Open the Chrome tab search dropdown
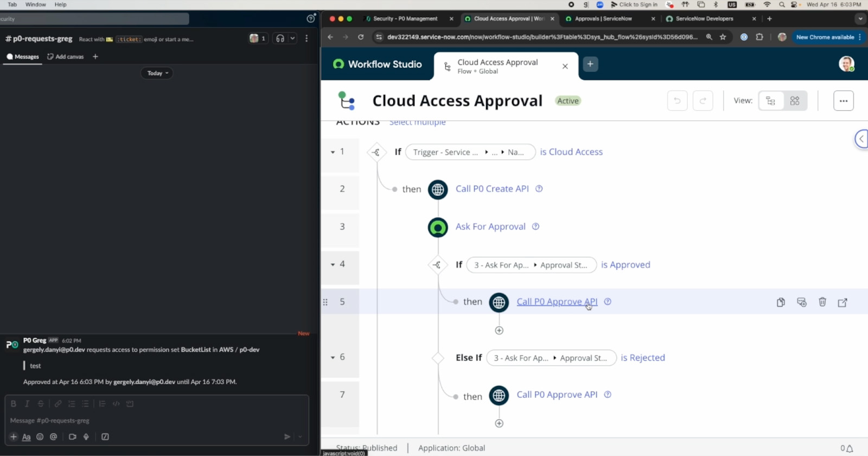The width and height of the screenshot is (868, 456). click(x=860, y=18)
